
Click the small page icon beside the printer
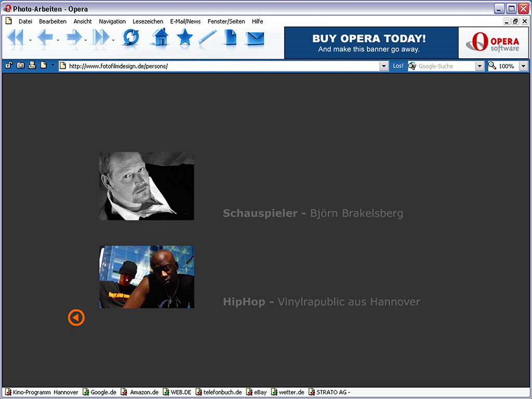(44, 65)
